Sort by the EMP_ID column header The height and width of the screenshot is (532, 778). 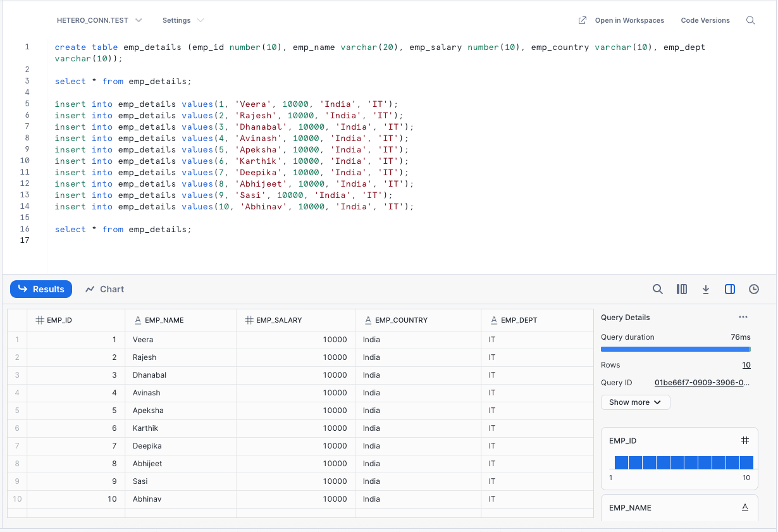[76, 320]
